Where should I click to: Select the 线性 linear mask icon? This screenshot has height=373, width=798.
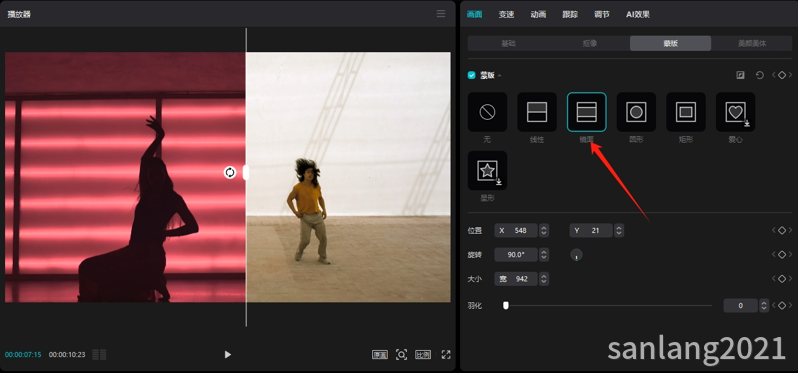coord(537,112)
